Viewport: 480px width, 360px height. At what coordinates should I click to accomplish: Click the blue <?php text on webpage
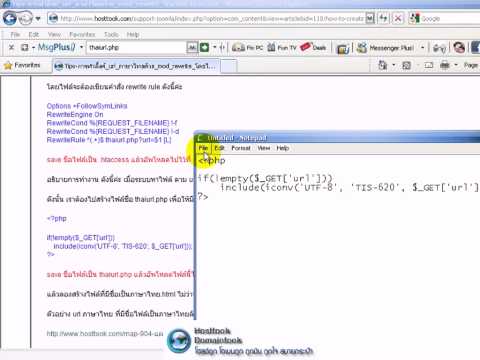coord(57,219)
